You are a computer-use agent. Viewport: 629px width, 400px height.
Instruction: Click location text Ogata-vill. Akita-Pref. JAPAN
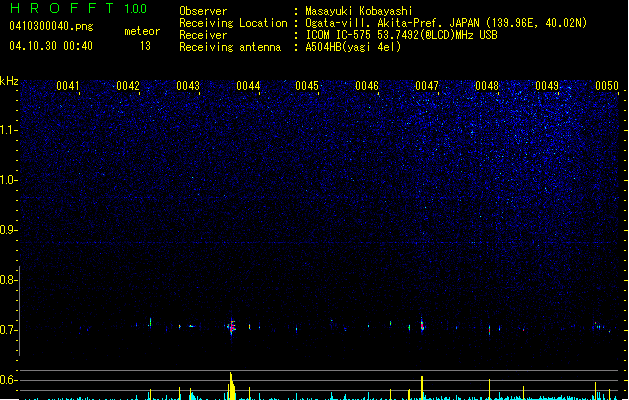tap(392, 23)
